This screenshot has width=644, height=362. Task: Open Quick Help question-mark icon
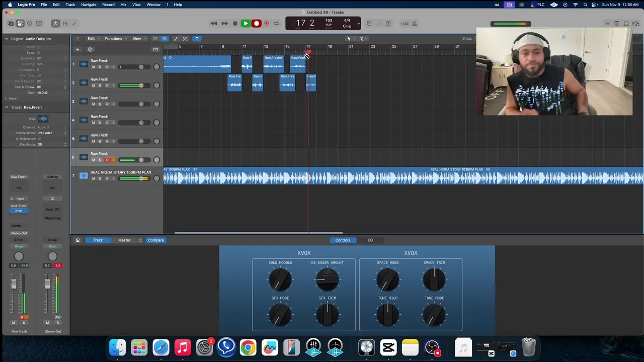pyautogui.click(x=30, y=23)
